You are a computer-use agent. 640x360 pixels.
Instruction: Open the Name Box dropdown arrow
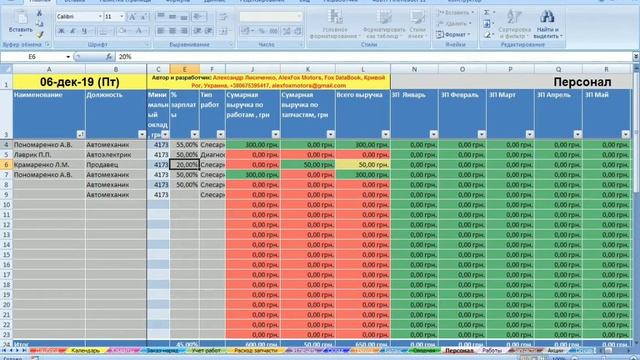tap(68, 57)
